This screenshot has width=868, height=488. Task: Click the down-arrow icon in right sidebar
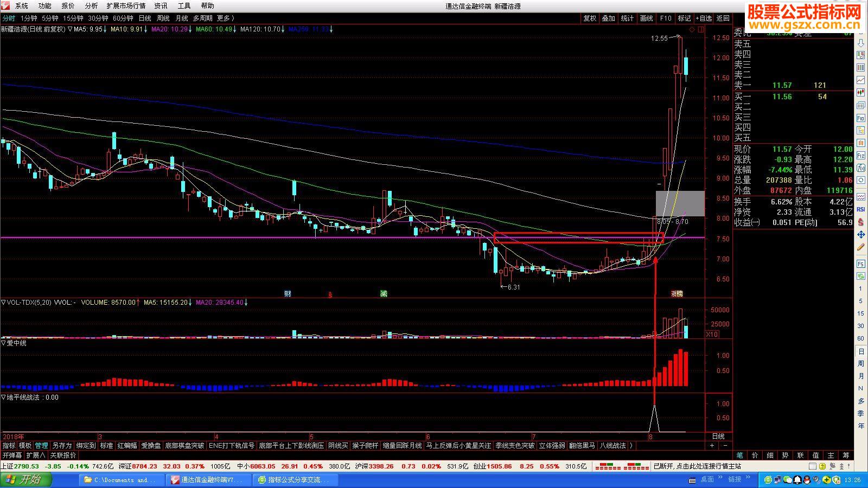[x=861, y=43]
